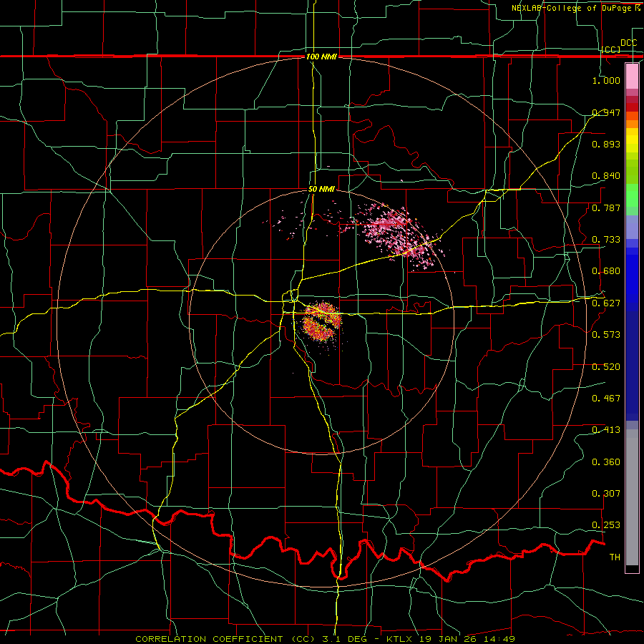Click the TH threshold label on the scale
This screenshot has height=644, width=644.
(x=615, y=557)
